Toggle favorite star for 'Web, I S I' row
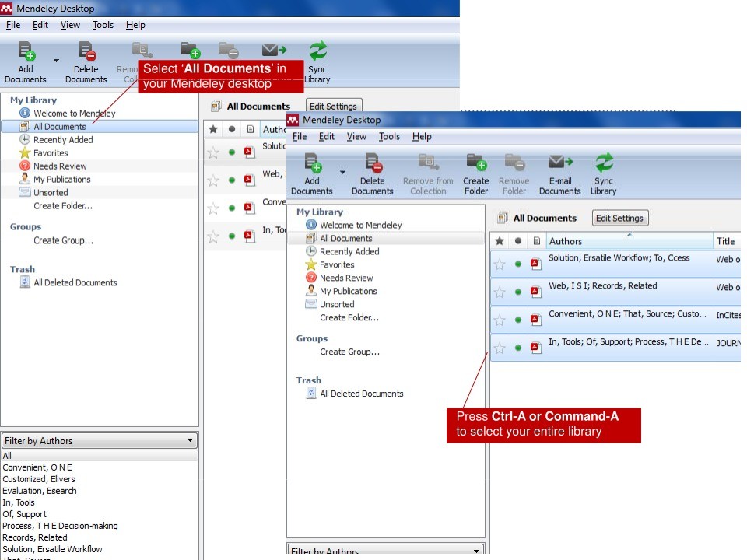 (x=500, y=292)
